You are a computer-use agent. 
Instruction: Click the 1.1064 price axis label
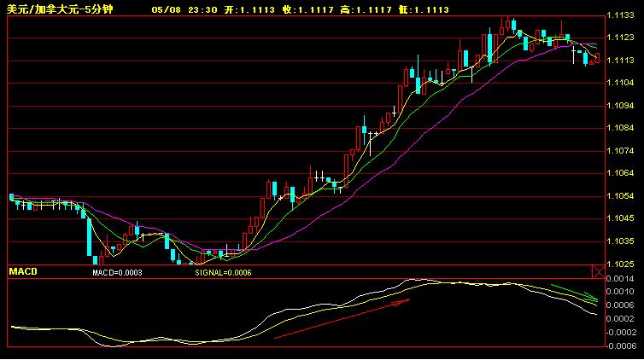tap(620, 173)
